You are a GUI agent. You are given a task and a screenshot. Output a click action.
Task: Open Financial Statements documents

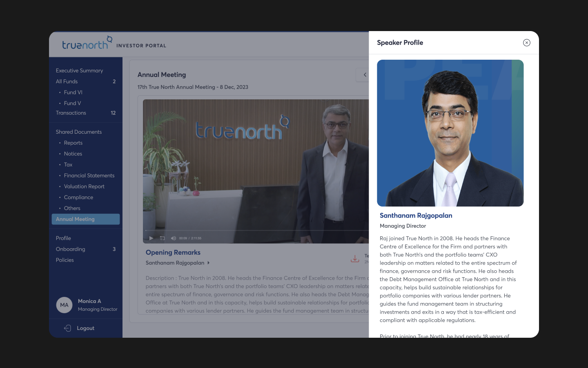tap(89, 175)
